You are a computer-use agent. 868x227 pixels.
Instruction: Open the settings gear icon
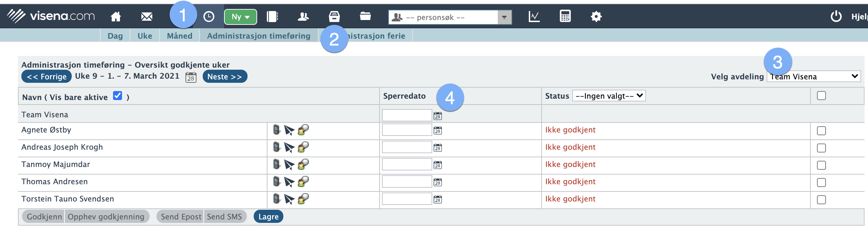coord(596,17)
